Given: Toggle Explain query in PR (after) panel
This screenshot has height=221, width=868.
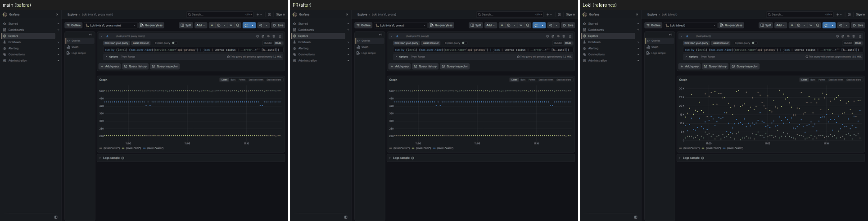Looking at the screenshot, I should (464, 43).
